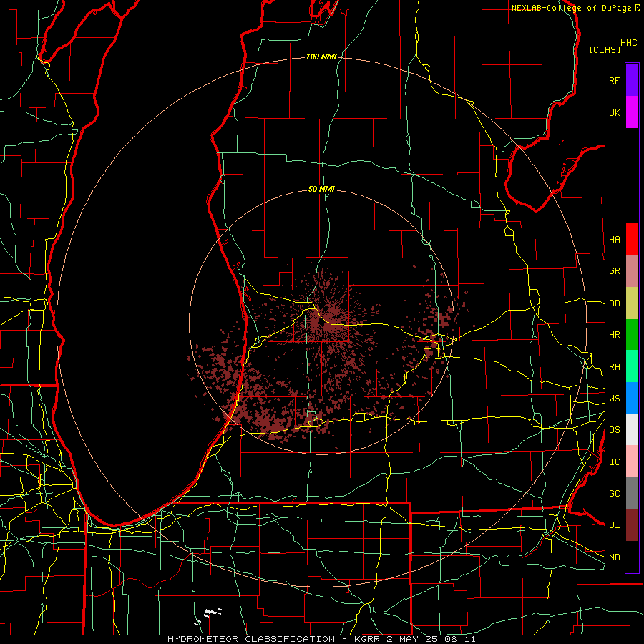This screenshot has width=644, height=644.
Task: Click the KGRR radar site center
Action: 321,323
